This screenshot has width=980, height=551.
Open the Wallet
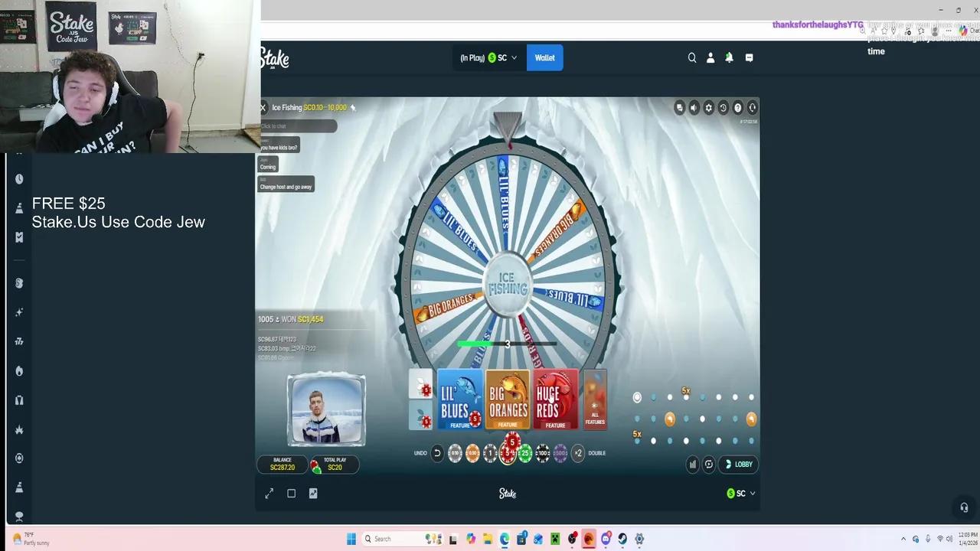click(545, 57)
